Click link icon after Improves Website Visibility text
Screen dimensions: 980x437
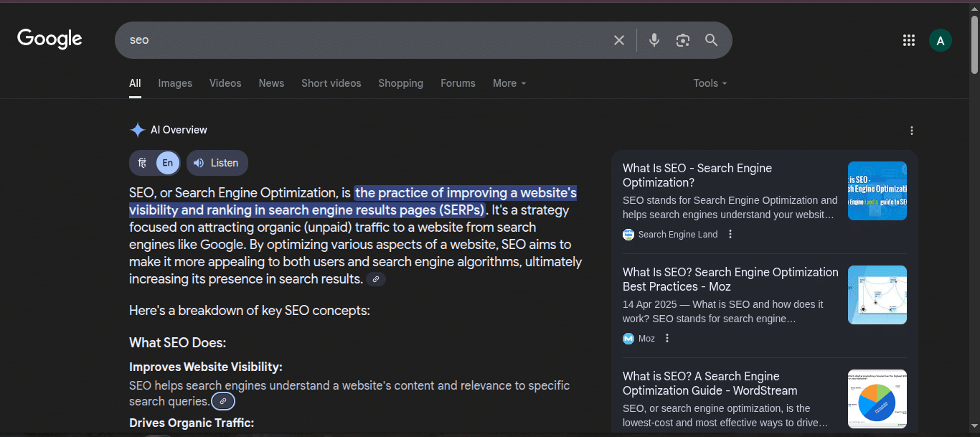[x=223, y=401]
